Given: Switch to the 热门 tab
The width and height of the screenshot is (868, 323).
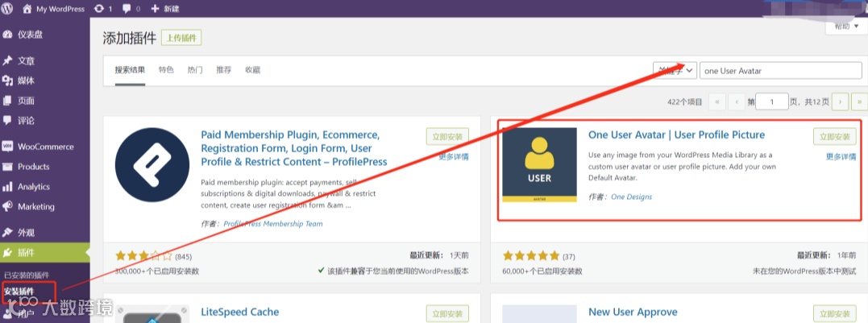Looking at the screenshot, I should tap(195, 70).
